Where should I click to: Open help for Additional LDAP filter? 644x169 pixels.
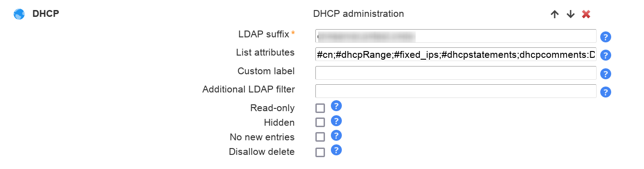click(x=606, y=92)
